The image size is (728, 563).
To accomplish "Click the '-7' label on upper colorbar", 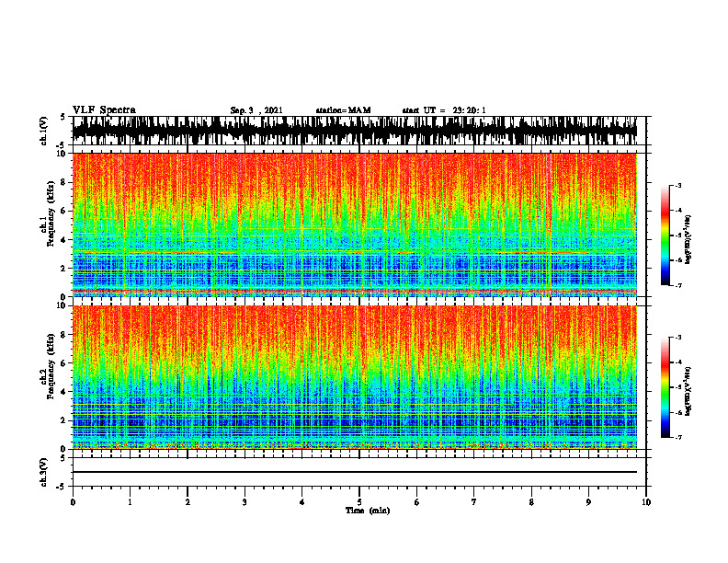I will pyautogui.click(x=678, y=285).
